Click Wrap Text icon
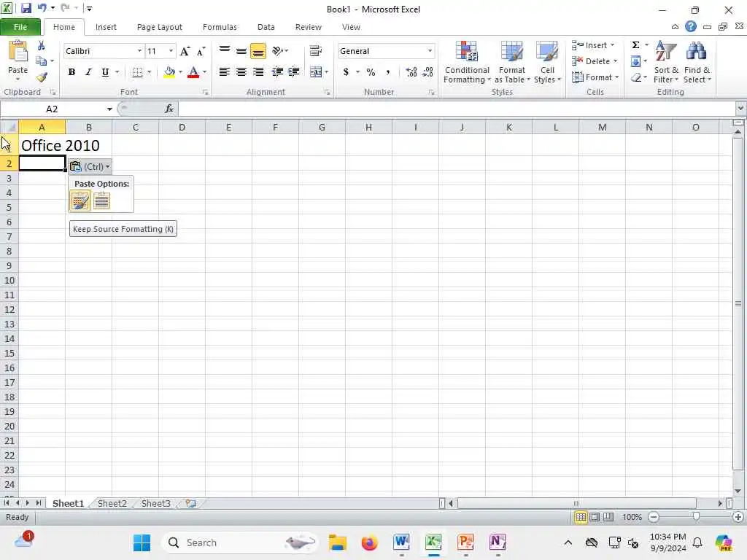 (x=316, y=50)
